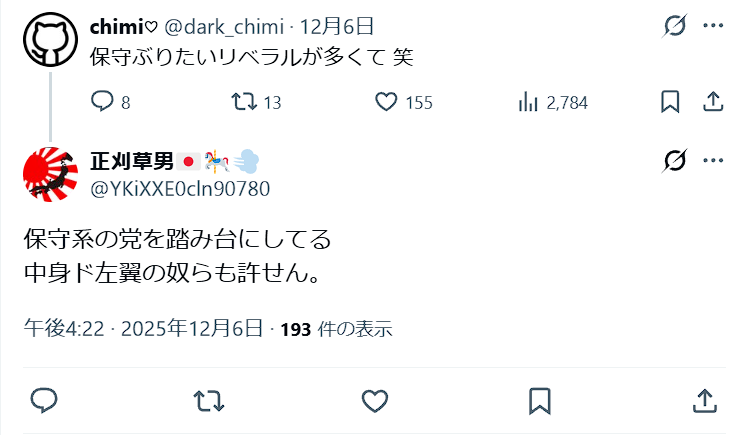The height and width of the screenshot is (435, 746).
Task: Open the 正刈草男 display name
Action: [132, 161]
